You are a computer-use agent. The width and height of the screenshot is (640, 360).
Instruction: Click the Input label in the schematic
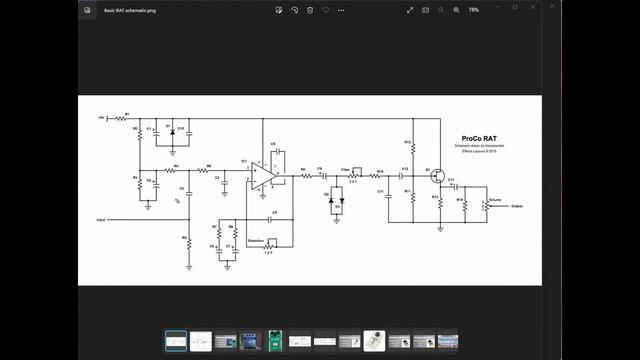point(101,220)
